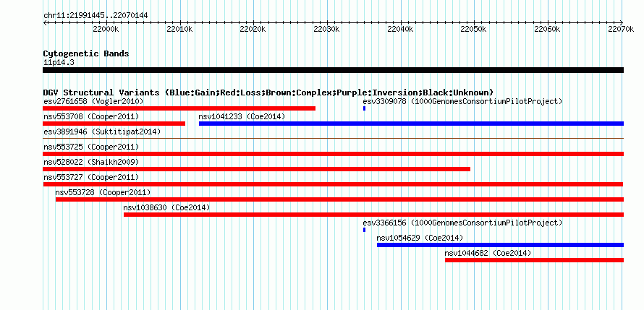
Task: Select the red loss bar of nsv1044682
Action: tap(534, 260)
